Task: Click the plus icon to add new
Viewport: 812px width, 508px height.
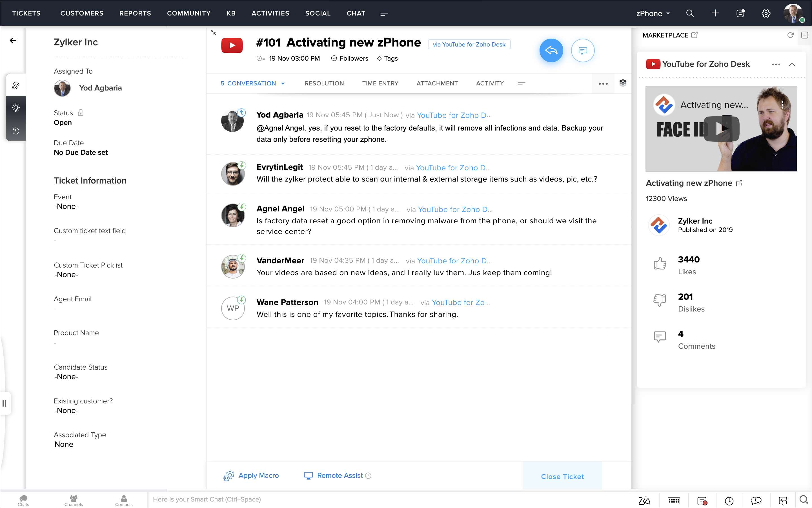Action: [x=715, y=14]
